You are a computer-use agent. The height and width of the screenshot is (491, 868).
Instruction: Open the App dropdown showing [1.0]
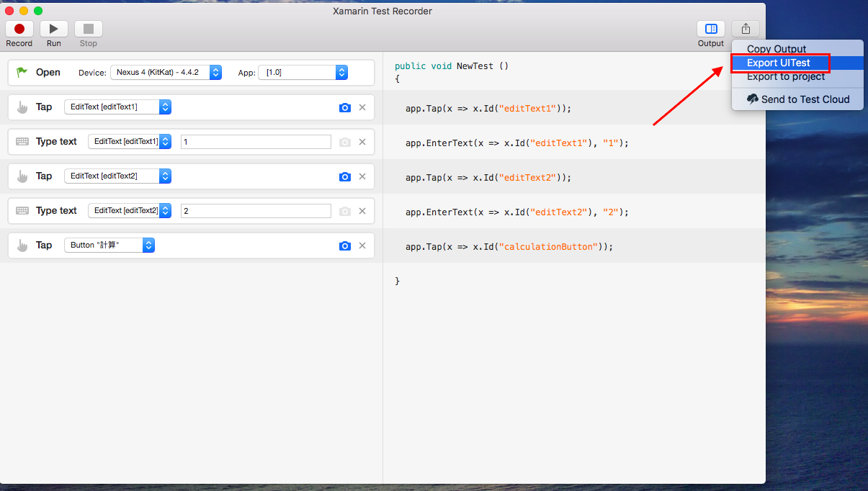coord(303,72)
